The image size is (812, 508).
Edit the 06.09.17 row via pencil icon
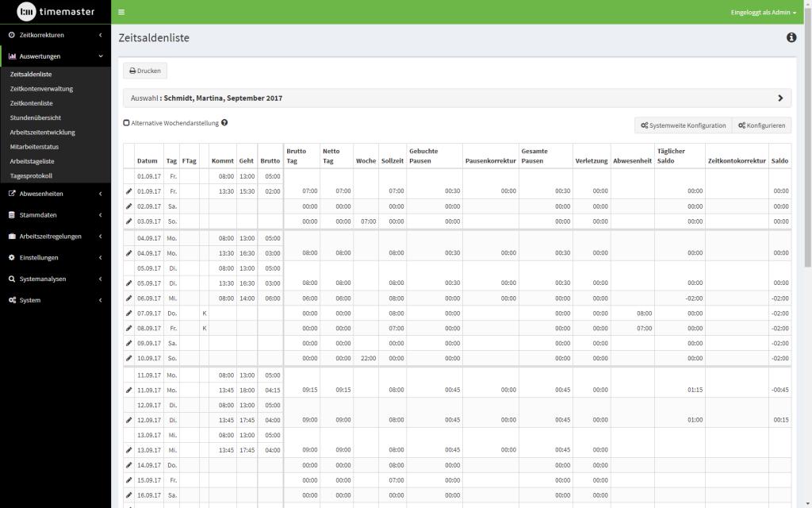pyautogui.click(x=129, y=298)
